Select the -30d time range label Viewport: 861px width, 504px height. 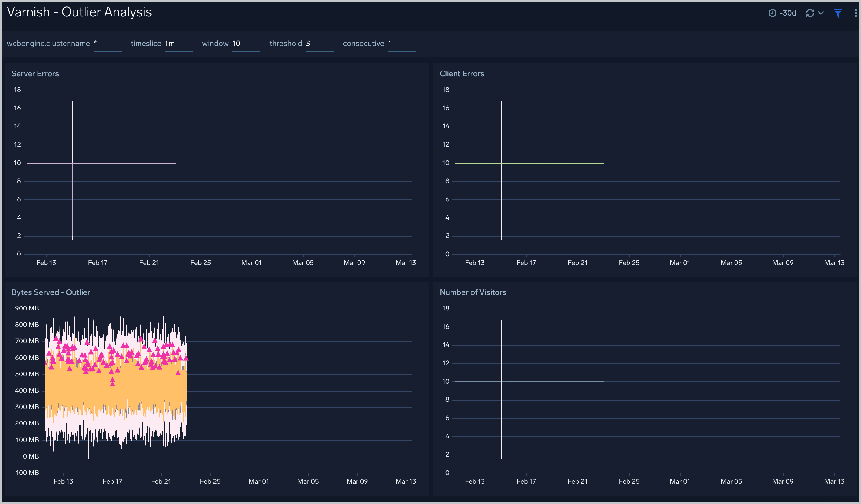tap(788, 13)
